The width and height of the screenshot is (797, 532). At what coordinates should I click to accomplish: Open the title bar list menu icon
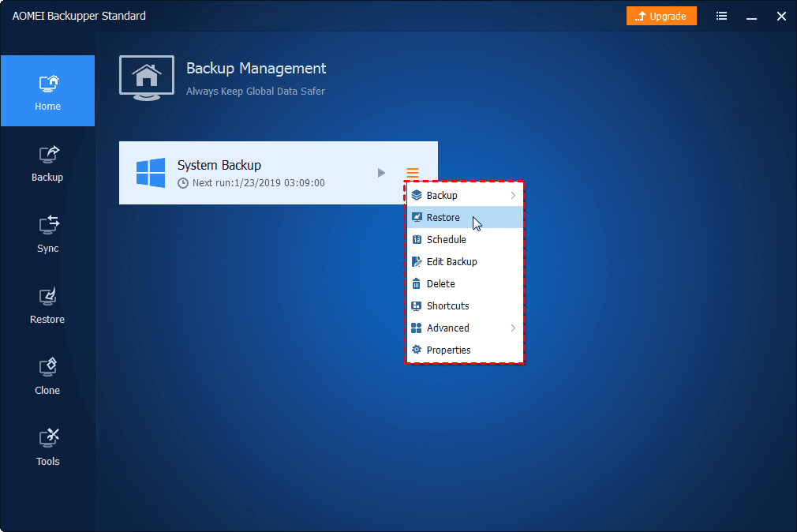pos(722,16)
